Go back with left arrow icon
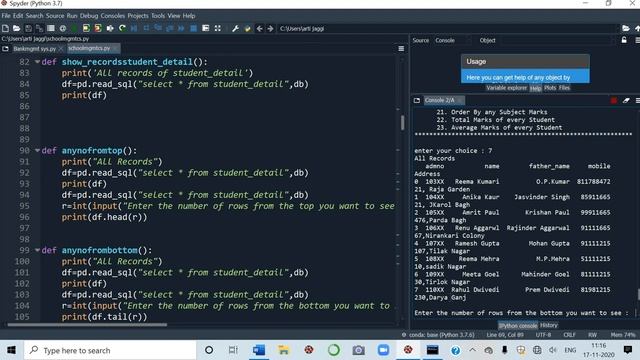This screenshot has width=640, height=360. point(259,28)
